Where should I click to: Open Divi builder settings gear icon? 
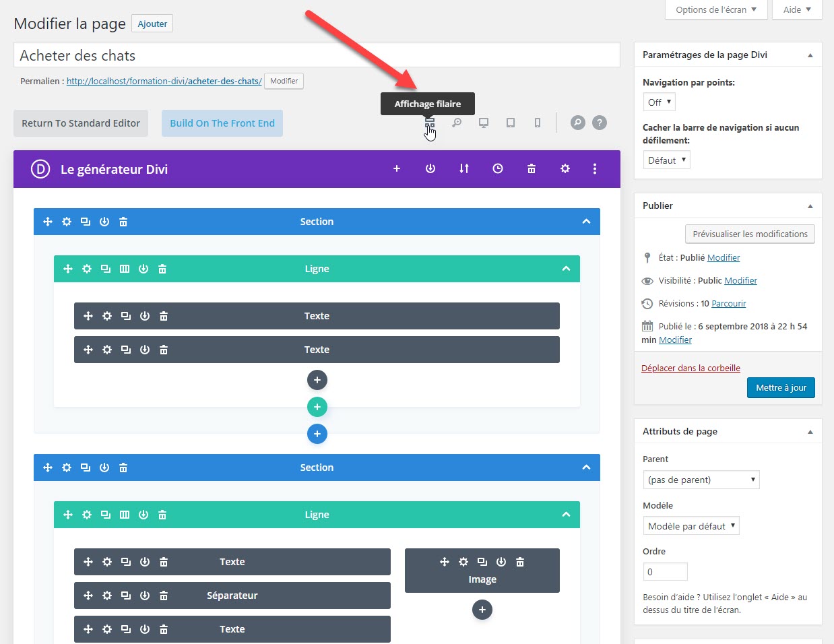[565, 169]
